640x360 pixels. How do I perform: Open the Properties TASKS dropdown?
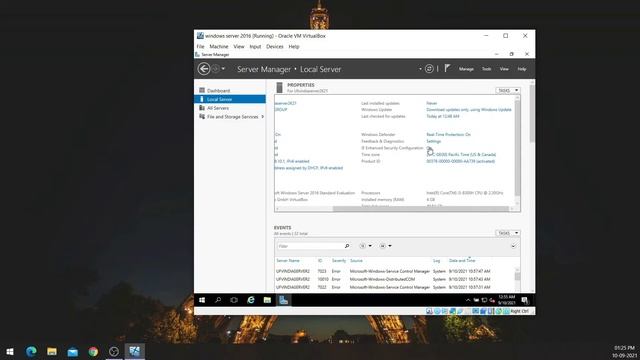coord(507,90)
